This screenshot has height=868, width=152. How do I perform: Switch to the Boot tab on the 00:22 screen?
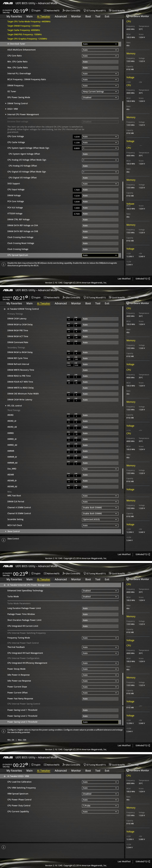point(88,771)
